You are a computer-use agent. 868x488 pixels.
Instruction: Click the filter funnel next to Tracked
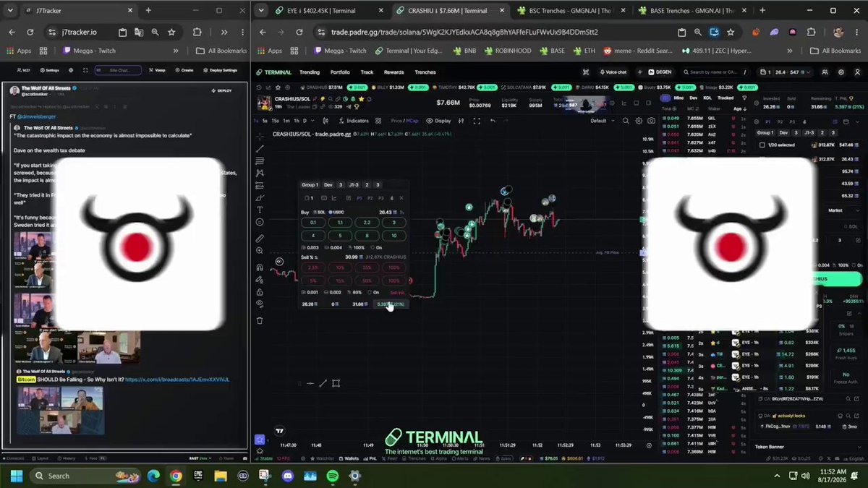tap(746, 98)
